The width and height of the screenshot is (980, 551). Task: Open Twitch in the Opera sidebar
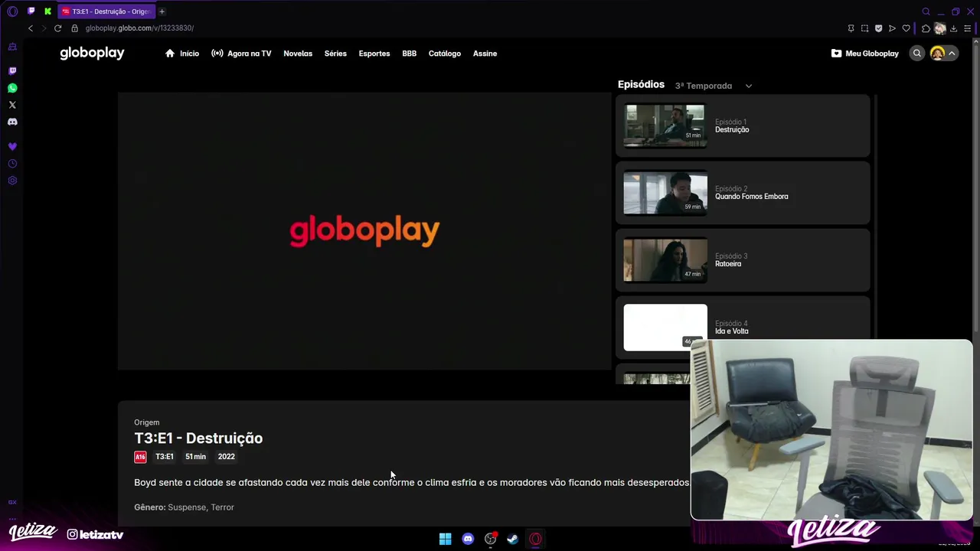pyautogui.click(x=12, y=70)
